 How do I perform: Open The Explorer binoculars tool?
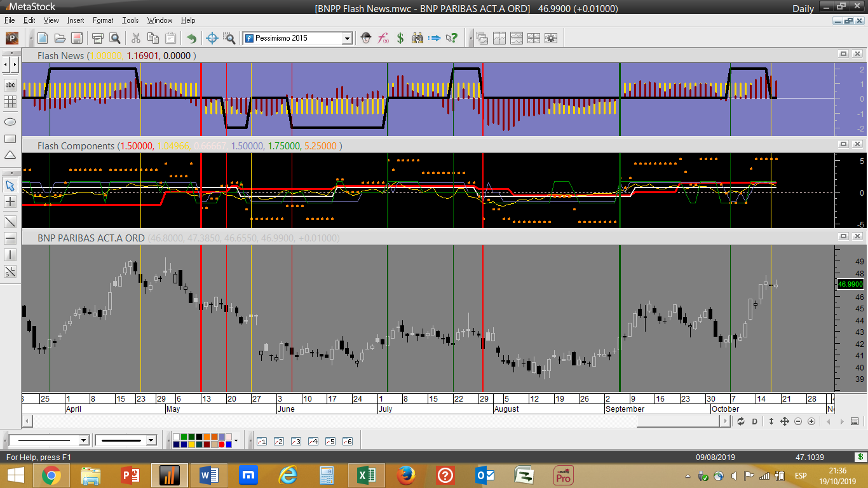[x=417, y=38]
